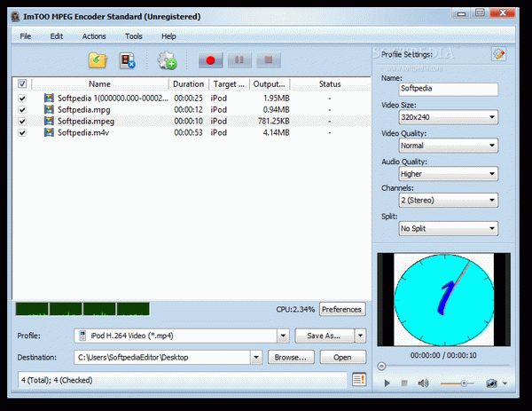Sort by the Target column header
Viewport: 532px width, 411px height.
229,84
